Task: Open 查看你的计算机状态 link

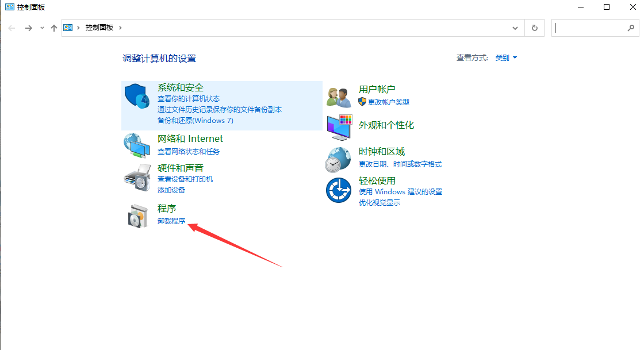Action: point(189,98)
